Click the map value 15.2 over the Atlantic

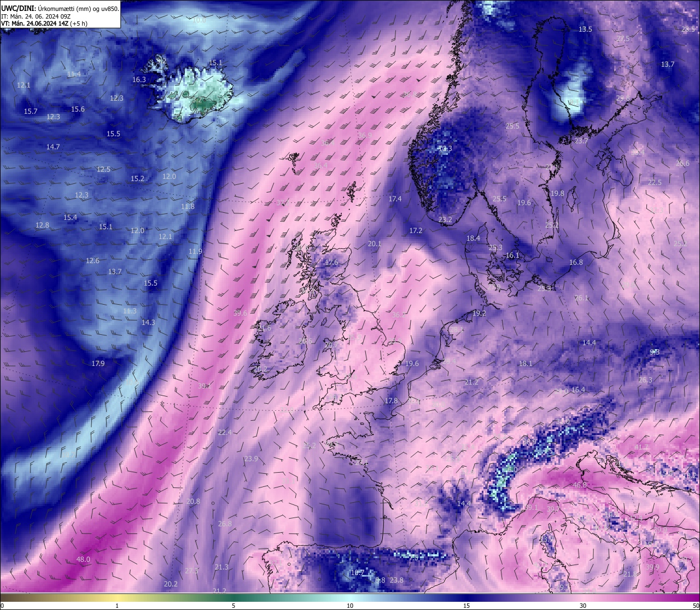[x=137, y=178]
